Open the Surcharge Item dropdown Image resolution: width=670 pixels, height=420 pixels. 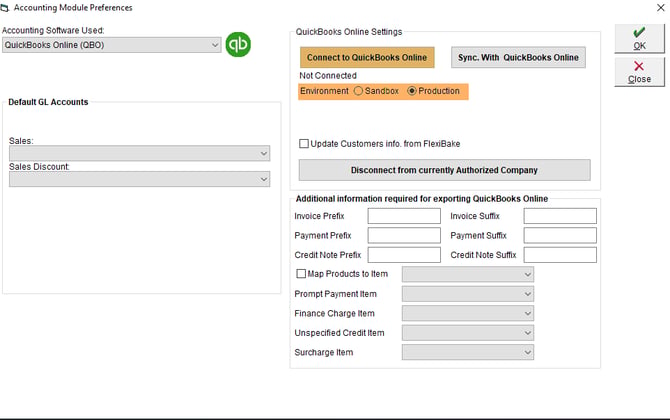[x=468, y=352]
